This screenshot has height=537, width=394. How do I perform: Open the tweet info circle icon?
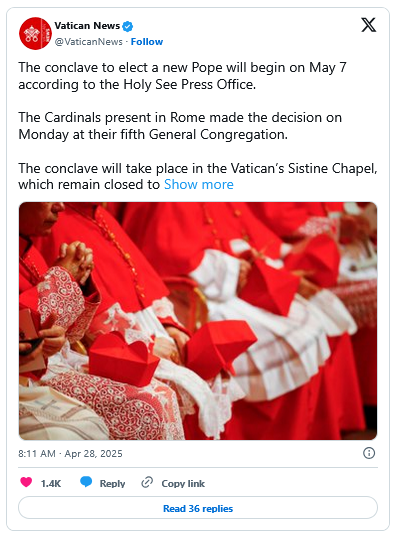pyautogui.click(x=369, y=453)
